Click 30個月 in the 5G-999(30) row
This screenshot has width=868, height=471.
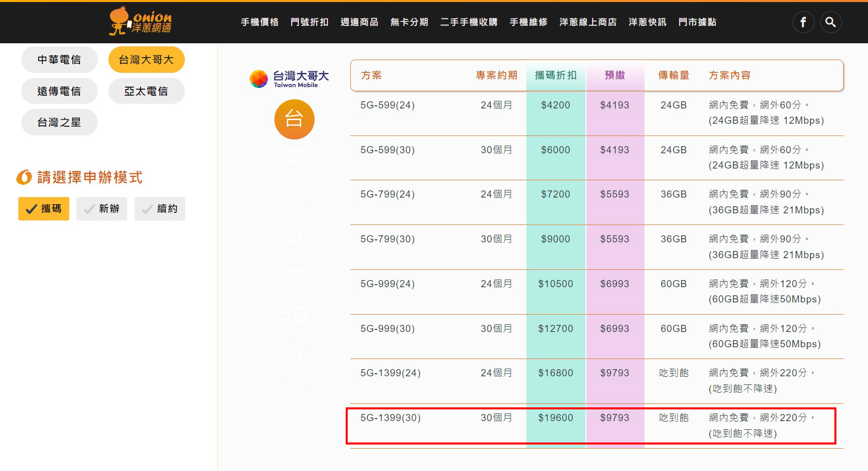(x=496, y=328)
